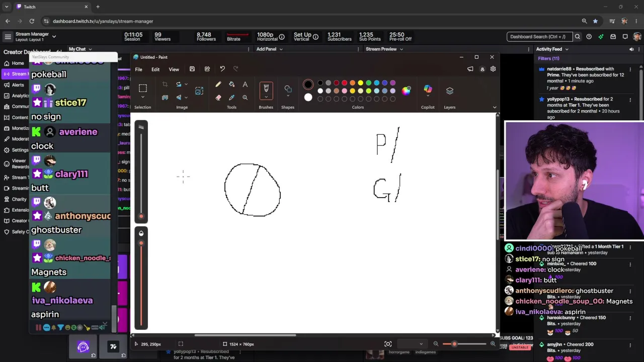The image size is (644, 362).
Task: Select the Text tool in Paint
Action: (245, 84)
